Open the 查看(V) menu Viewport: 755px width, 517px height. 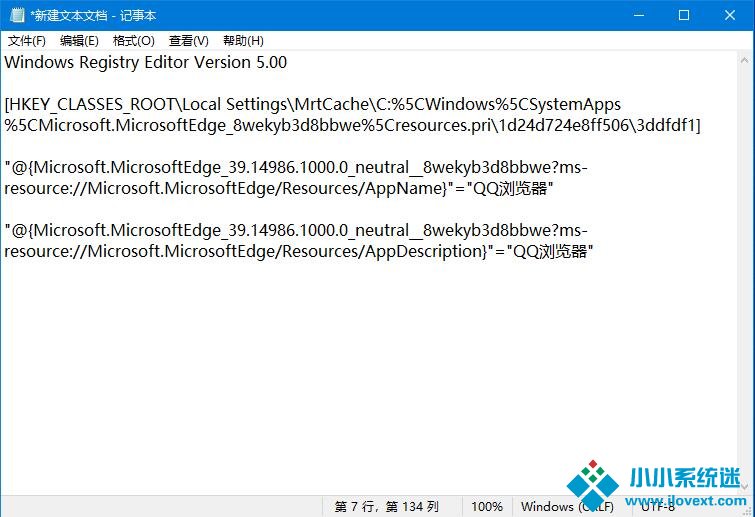pyautogui.click(x=188, y=41)
